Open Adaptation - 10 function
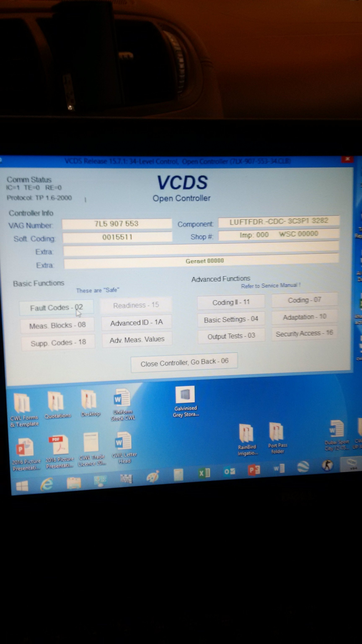This screenshot has width=362, height=644. tap(304, 317)
